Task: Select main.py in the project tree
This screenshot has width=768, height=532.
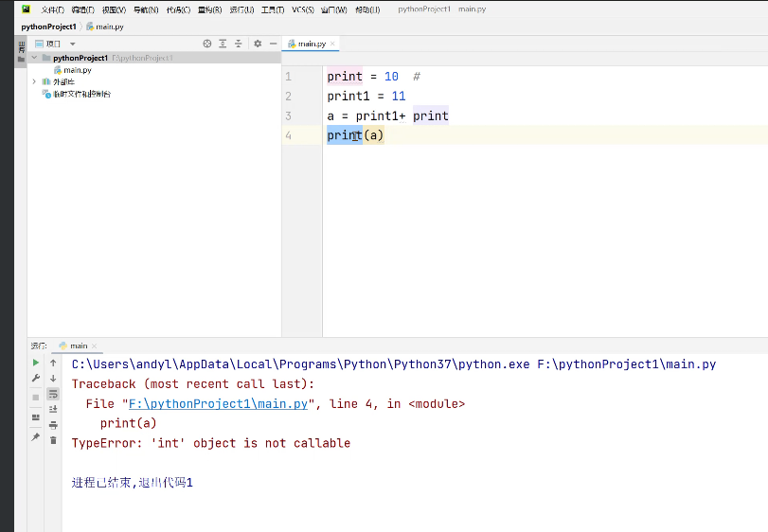Action: tap(77, 70)
